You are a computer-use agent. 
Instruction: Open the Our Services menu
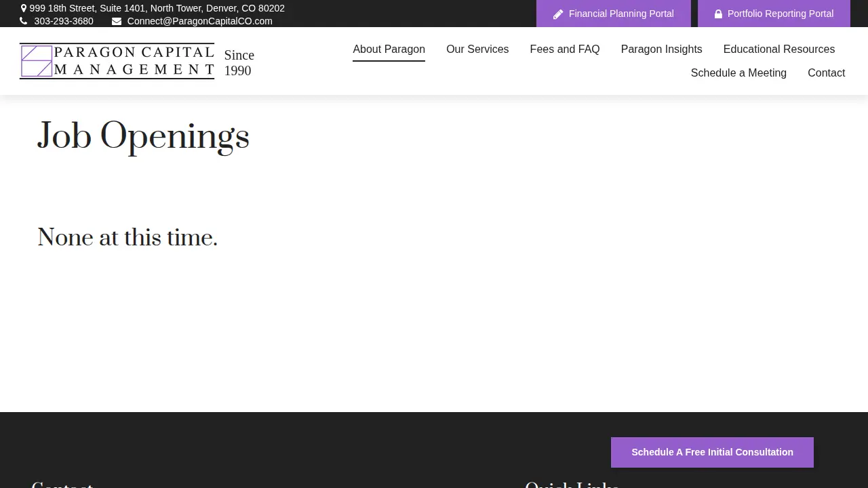pyautogui.click(x=477, y=49)
